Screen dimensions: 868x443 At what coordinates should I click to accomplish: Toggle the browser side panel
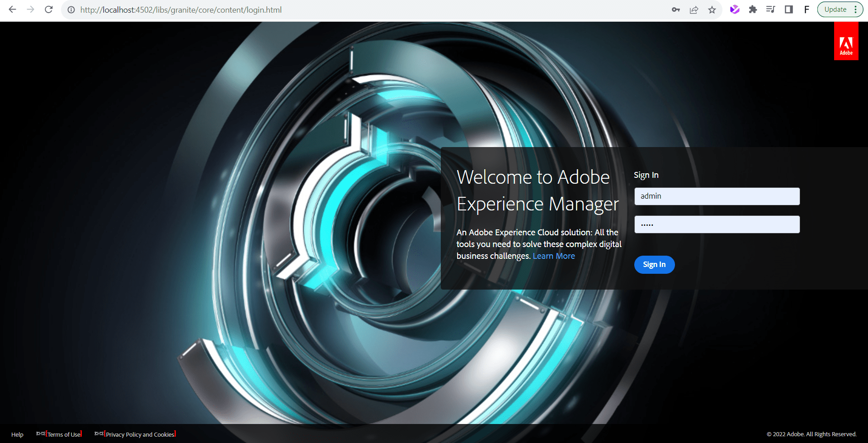(x=789, y=10)
